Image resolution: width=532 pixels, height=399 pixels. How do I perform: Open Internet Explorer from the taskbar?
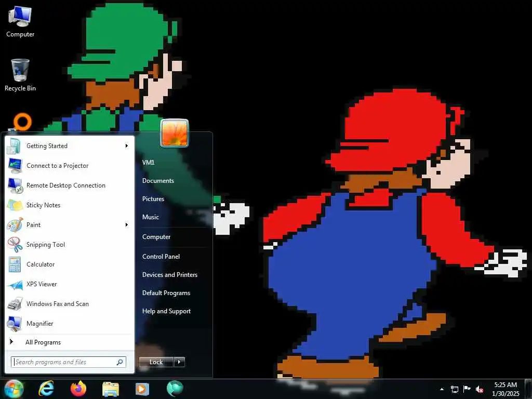(46, 389)
